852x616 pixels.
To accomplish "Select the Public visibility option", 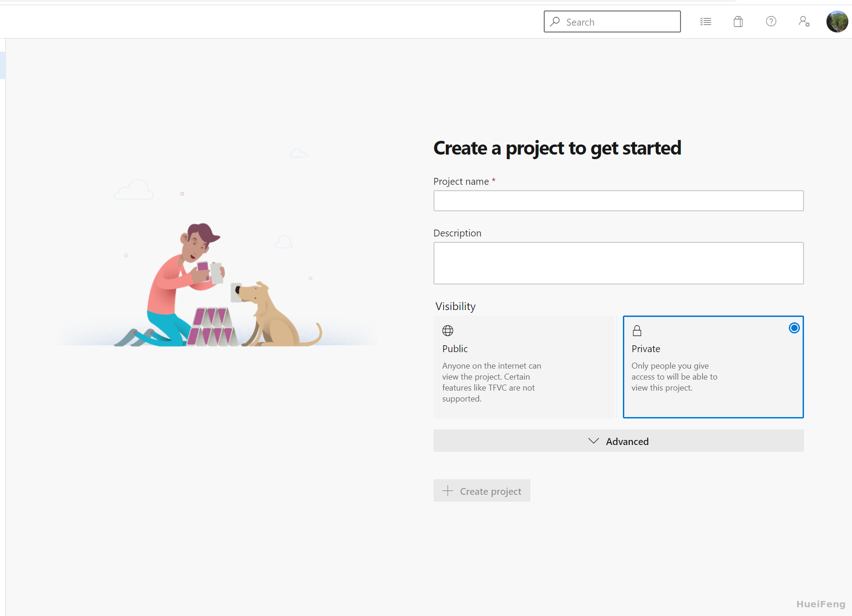I will pyautogui.click(x=525, y=367).
